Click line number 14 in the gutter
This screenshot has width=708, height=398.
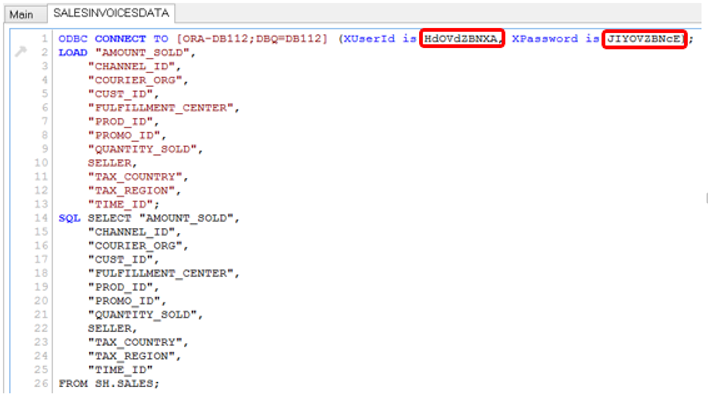pos(41,218)
